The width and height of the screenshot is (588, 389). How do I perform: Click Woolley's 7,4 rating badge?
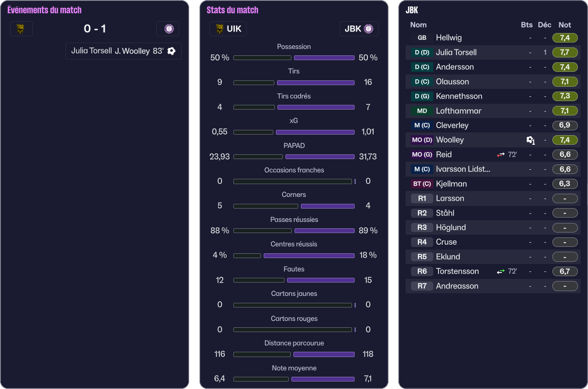click(565, 140)
